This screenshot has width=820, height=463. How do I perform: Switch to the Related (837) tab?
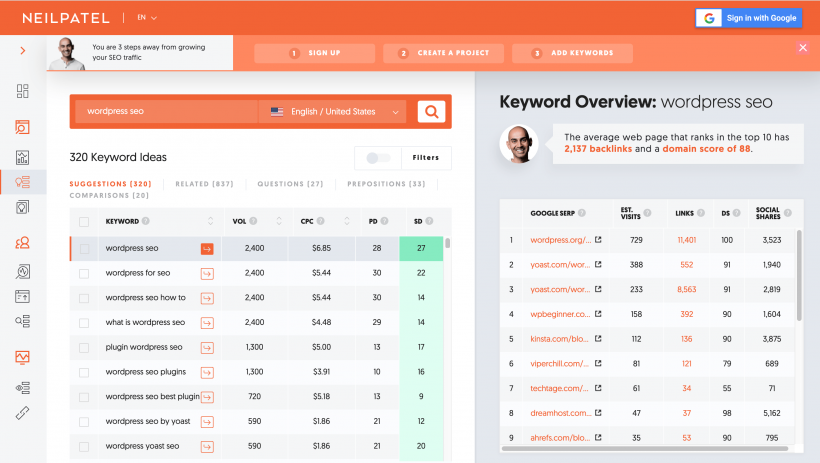tap(204, 184)
